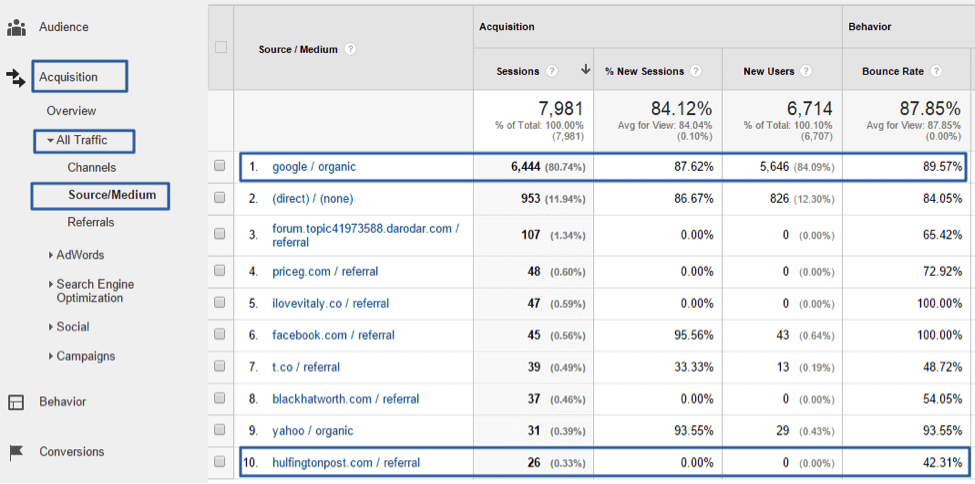Viewport: 975px width, 484px height.
Task: Click the Acquisition arrows icon
Action: click(15, 77)
